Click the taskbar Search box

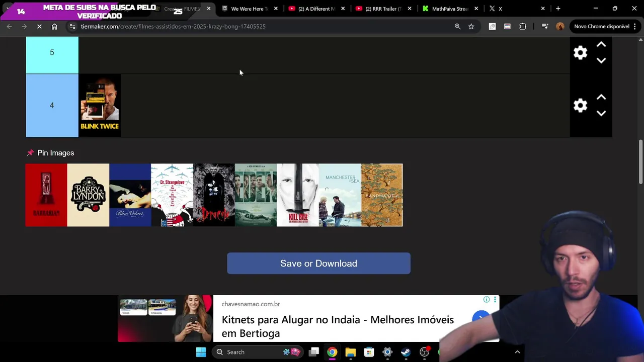(259, 352)
